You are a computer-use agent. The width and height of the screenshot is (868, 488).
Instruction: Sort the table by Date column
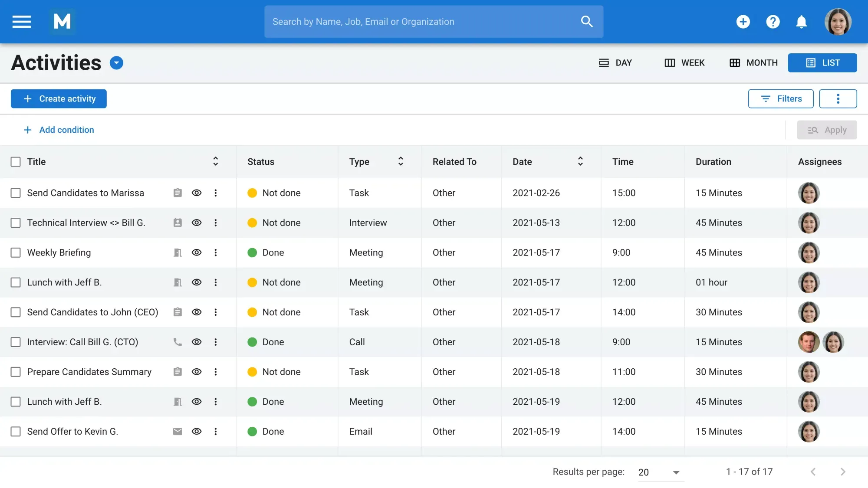click(580, 161)
